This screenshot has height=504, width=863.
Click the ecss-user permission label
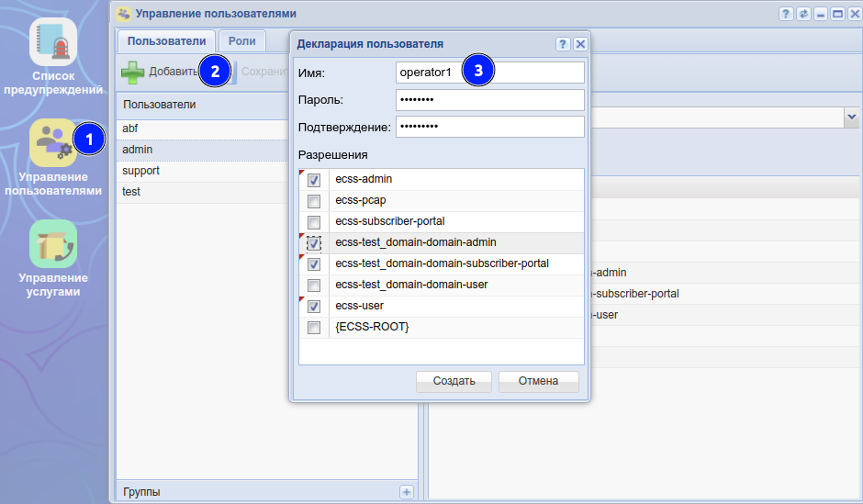click(359, 306)
